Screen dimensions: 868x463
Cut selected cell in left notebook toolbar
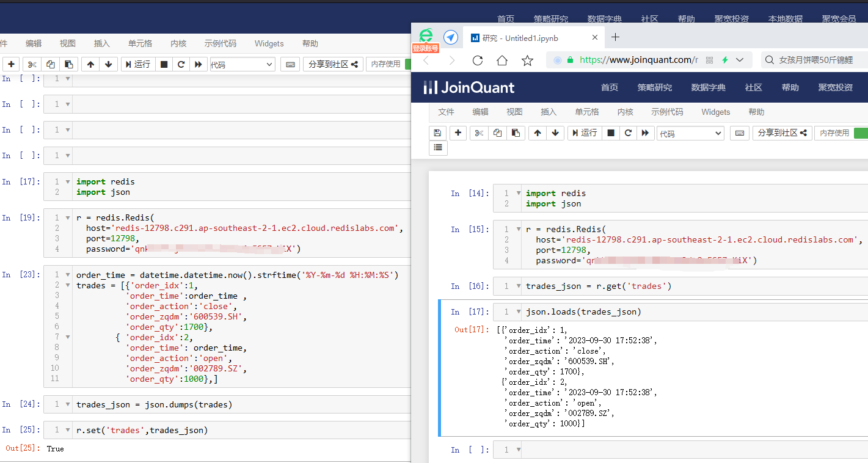[x=32, y=64]
